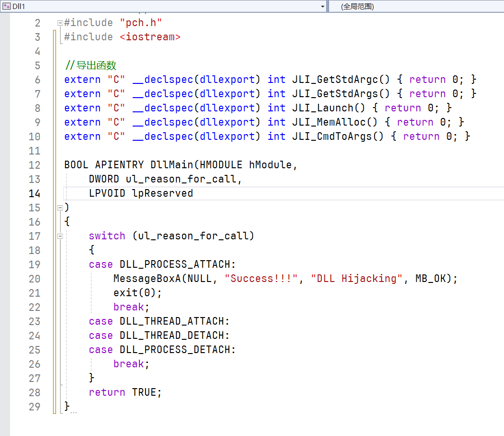Click the break statement on line 22
The height and width of the screenshot is (436, 504).
[x=131, y=307]
